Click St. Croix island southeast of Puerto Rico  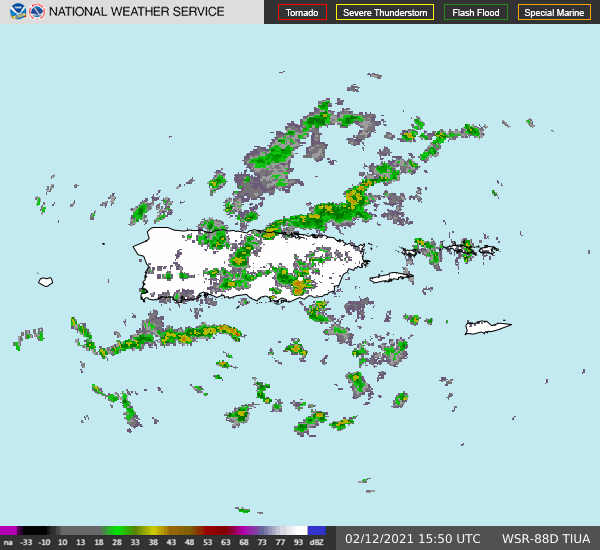[x=487, y=327]
